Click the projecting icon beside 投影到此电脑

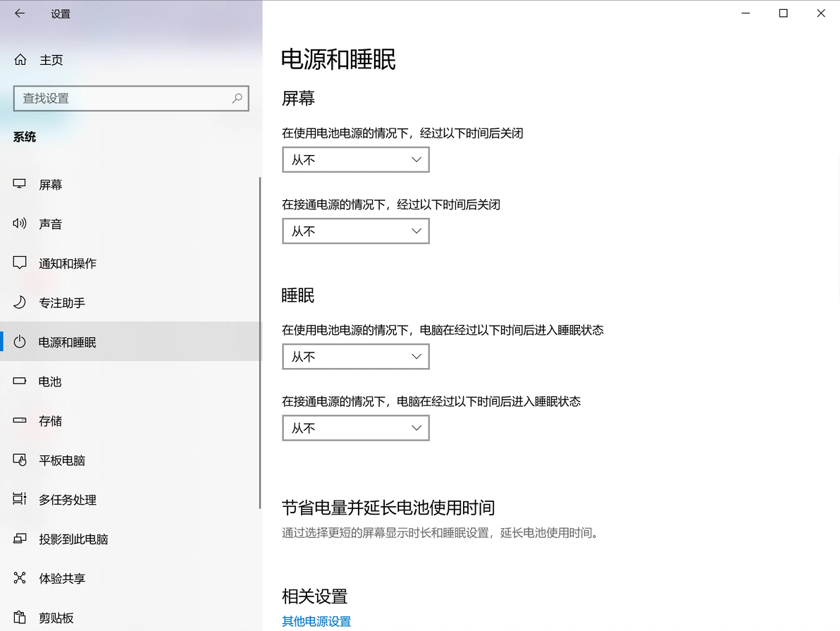pos(19,538)
